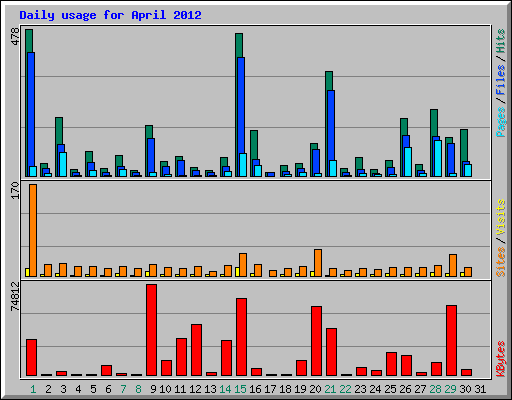Click green day label 22 on the x-axis
Image resolution: width=512 pixels, height=400 pixels.
tap(345, 389)
